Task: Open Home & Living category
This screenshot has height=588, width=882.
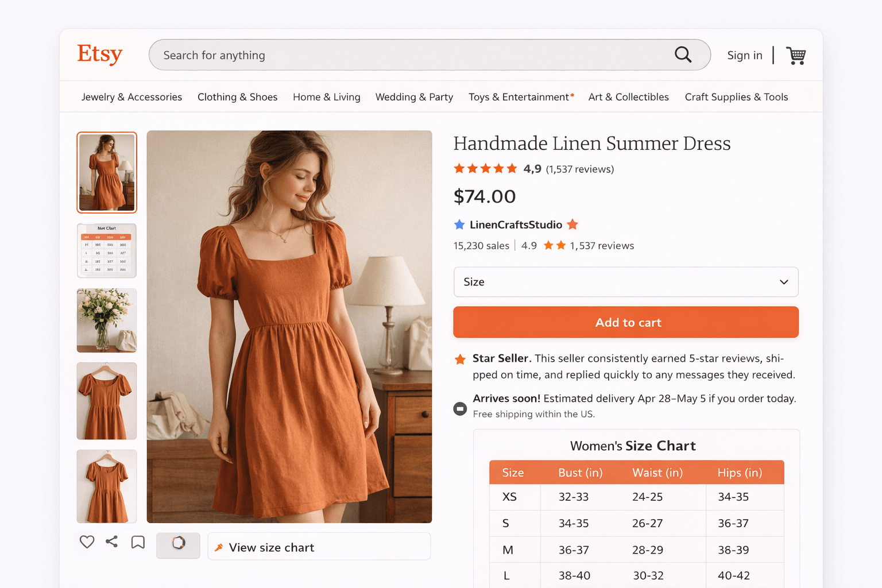Action: point(327,97)
